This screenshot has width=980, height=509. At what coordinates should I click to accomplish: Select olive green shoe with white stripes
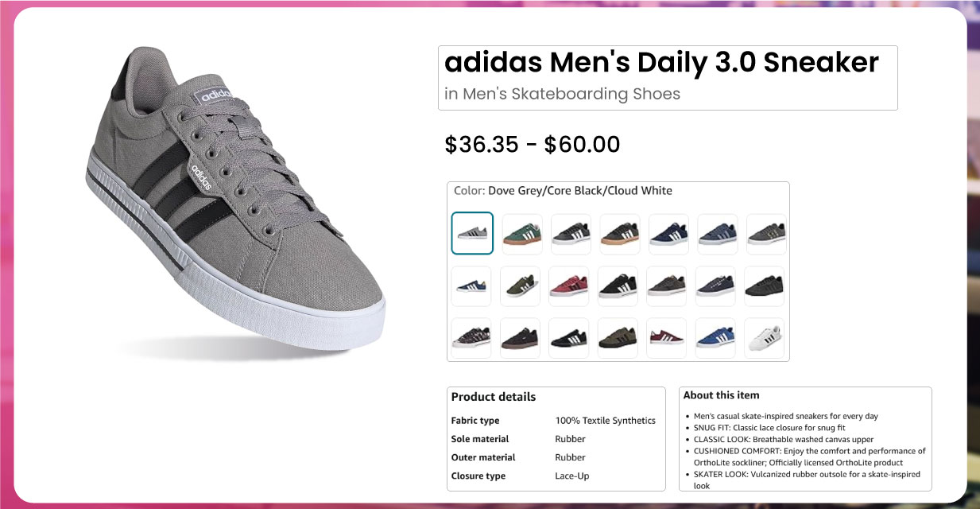pyautogui.click(x=521, y=286)
